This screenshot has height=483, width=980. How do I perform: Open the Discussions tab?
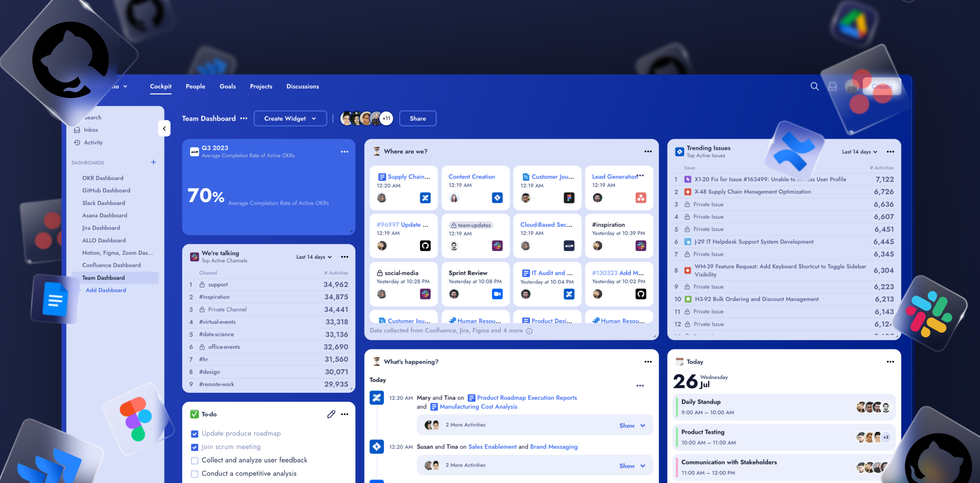click(x=302, y=86)
